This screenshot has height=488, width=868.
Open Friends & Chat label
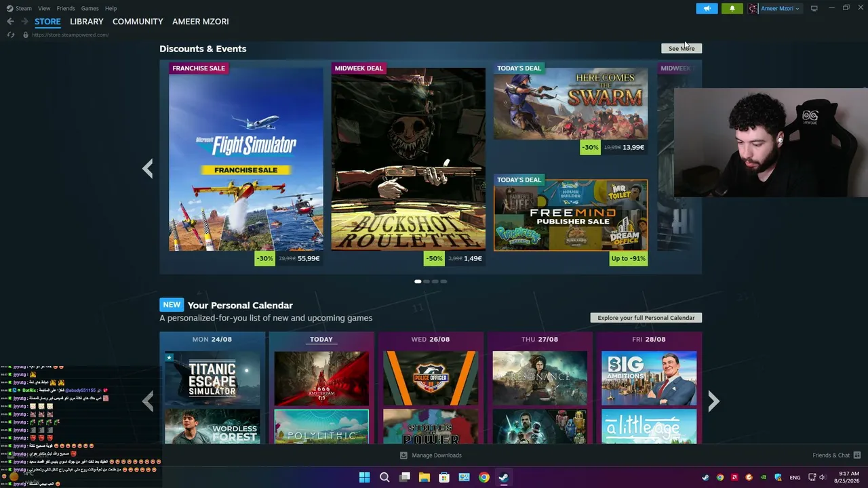[831, 455]
